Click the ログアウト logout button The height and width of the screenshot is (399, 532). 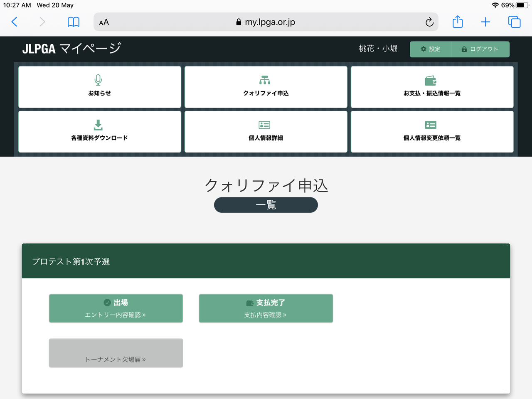click(x=480, y=49)
